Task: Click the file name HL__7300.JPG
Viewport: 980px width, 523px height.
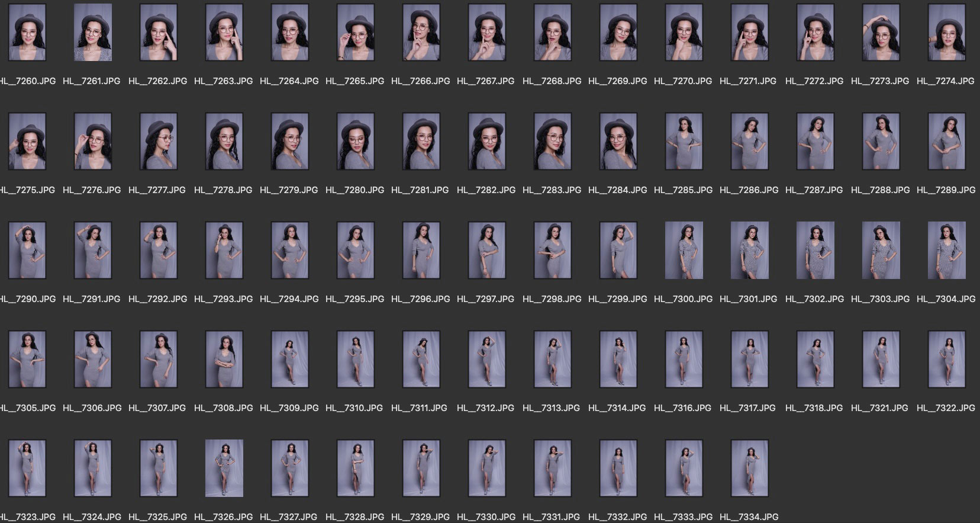Action: click(683, 299)
